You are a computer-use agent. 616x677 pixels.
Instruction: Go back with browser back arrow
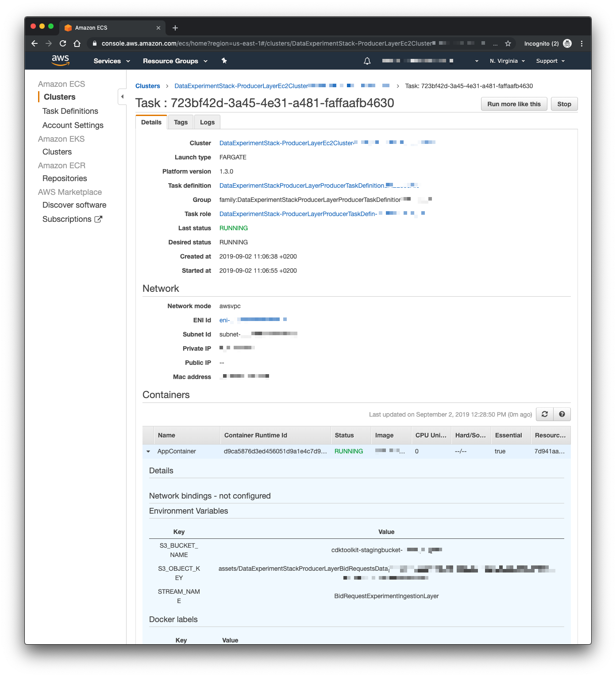point(35,43)
